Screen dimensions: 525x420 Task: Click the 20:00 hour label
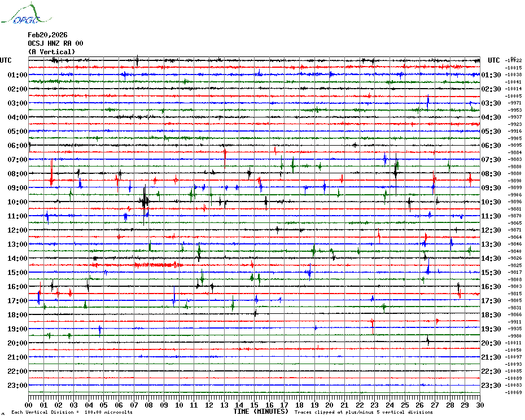coord(17,343)
